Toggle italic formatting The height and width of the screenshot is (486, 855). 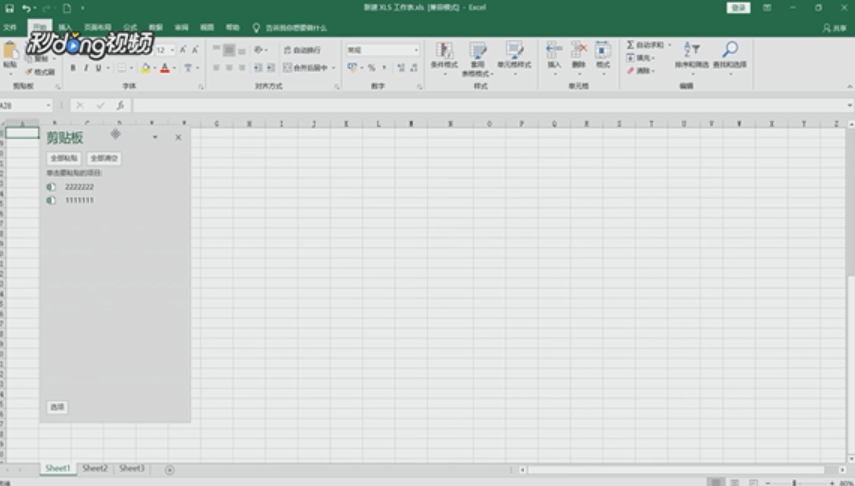click(x=86, y=68)
